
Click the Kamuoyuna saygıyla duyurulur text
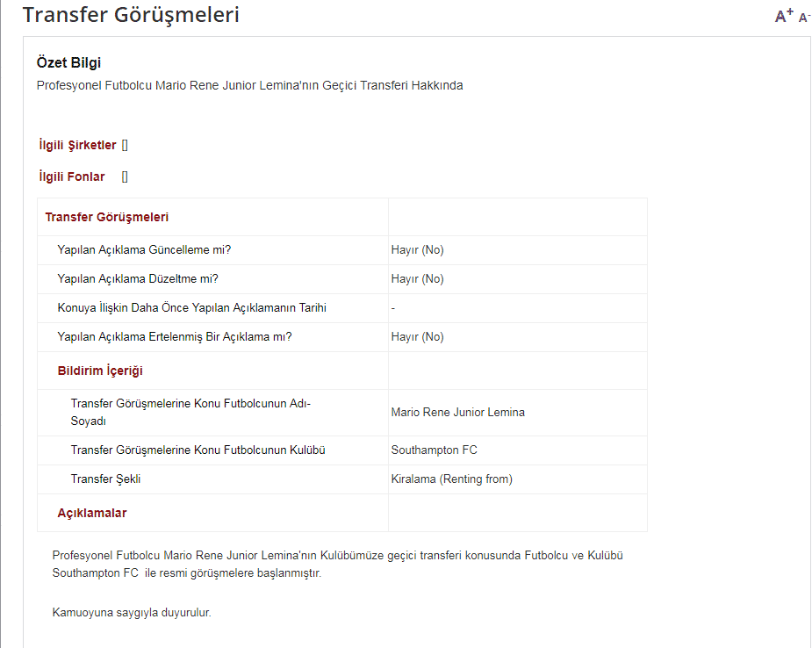132,612
